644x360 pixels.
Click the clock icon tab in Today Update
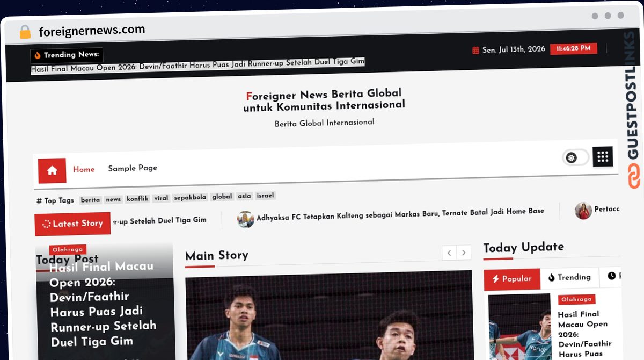[x=611, y=276]
